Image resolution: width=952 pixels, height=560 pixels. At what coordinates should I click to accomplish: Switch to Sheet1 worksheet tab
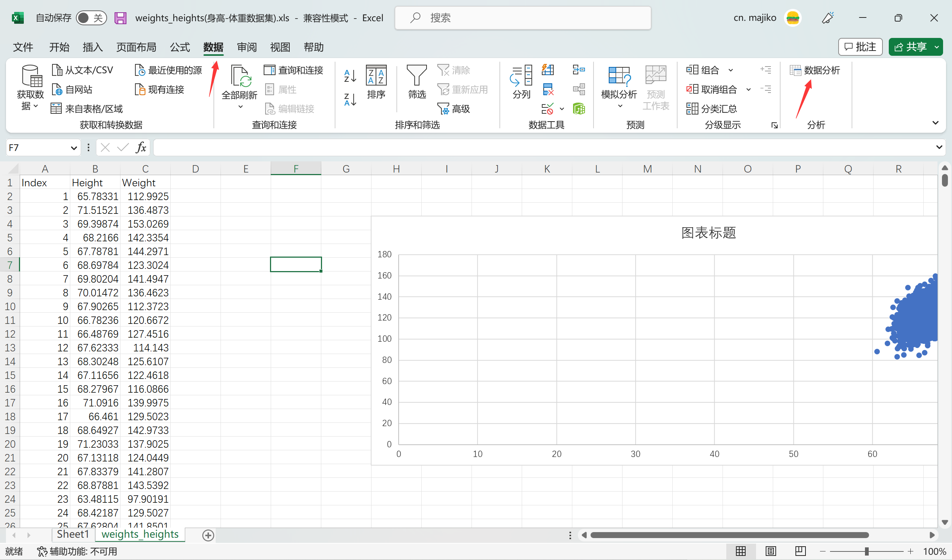click(73, 534)
